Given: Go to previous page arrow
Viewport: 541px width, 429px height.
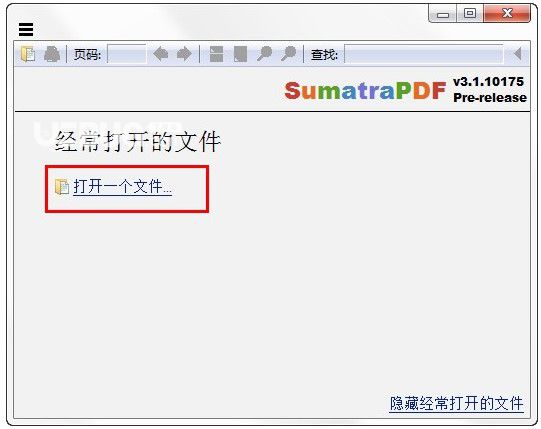Looking at the screenshot, I should 160,54.
